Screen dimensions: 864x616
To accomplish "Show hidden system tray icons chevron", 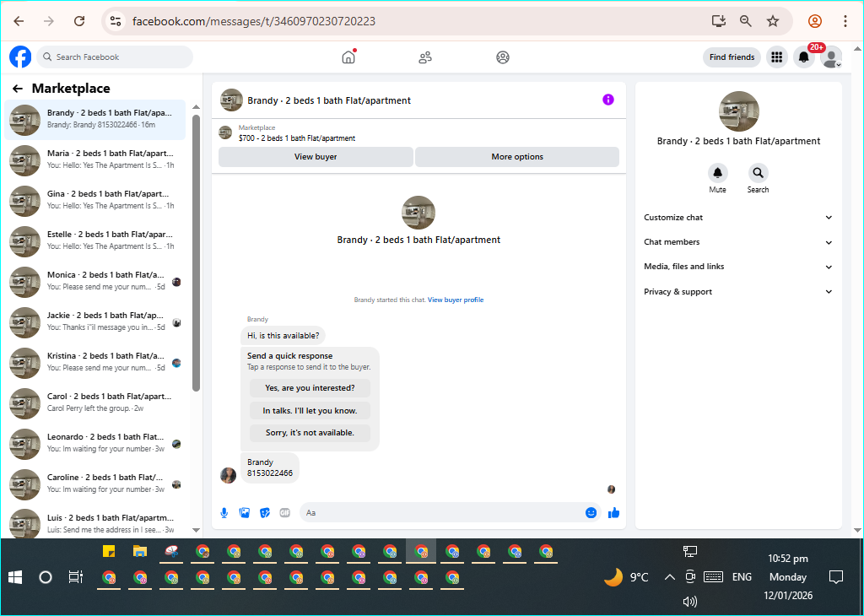I will 669,577.
